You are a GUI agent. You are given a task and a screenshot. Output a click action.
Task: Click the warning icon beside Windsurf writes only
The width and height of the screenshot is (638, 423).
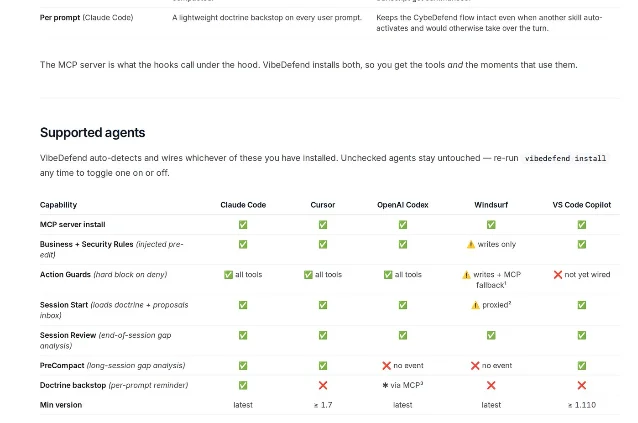point(471,244)
